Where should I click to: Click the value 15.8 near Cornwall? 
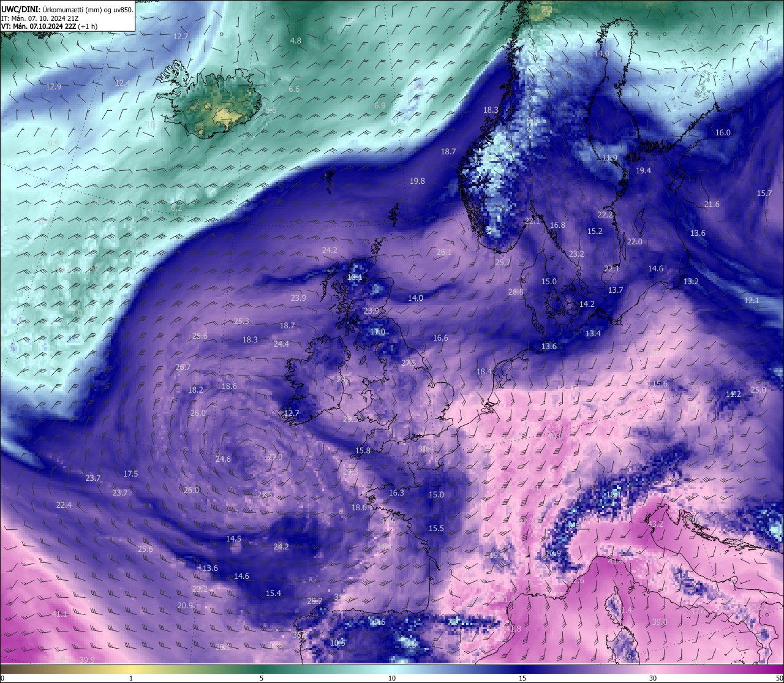[363, 451]
